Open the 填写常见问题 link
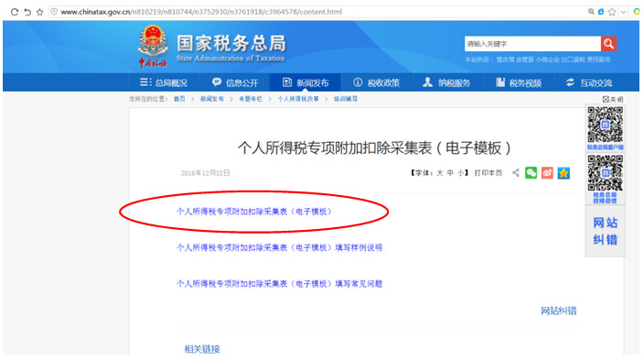 click(279, 284)
